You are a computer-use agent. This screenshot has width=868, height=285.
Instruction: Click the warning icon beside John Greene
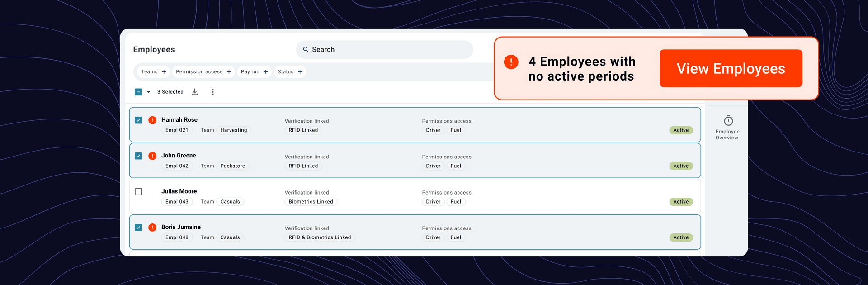152,156
